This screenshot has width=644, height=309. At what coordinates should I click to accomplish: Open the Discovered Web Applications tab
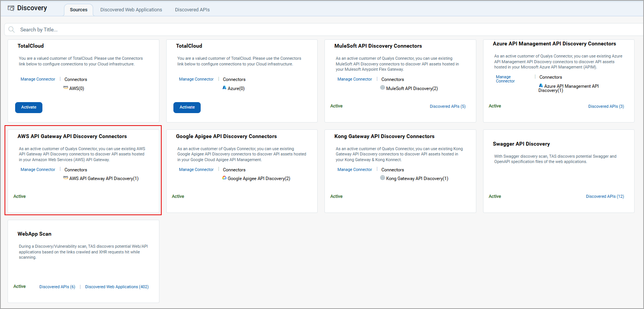tap(131, 10)
